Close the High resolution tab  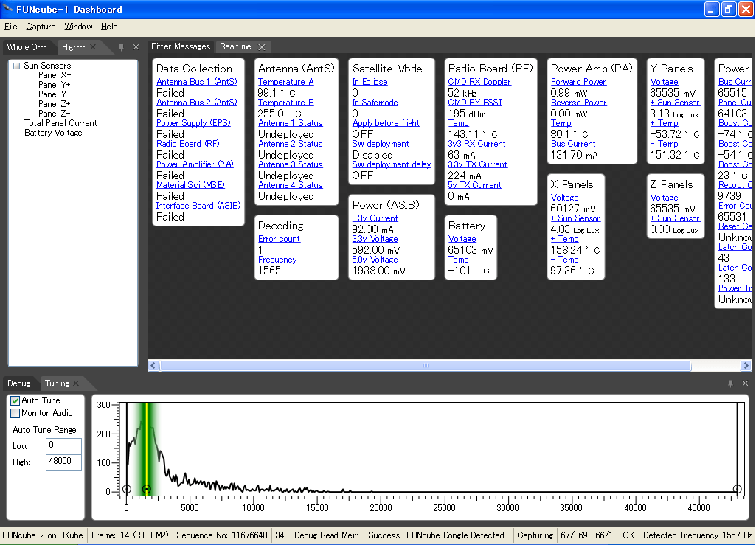click(93, 46)
